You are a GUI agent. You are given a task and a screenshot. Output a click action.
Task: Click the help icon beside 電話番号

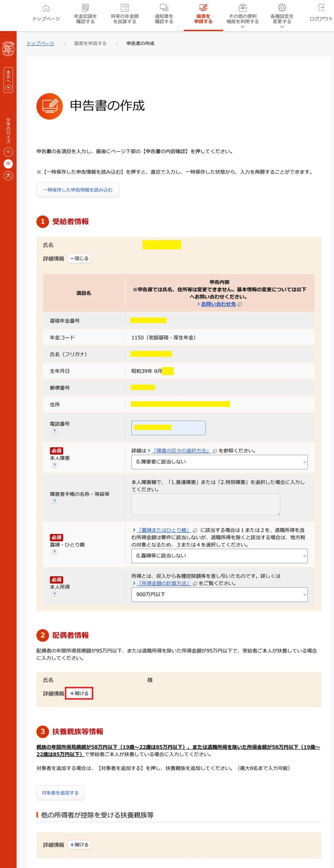click(x=54, y=431)
